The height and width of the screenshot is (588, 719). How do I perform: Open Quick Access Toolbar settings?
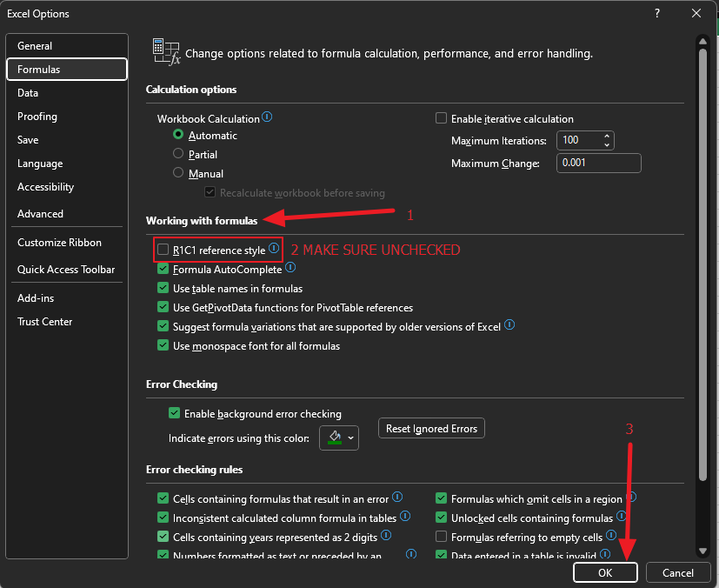tap(67, 270)
